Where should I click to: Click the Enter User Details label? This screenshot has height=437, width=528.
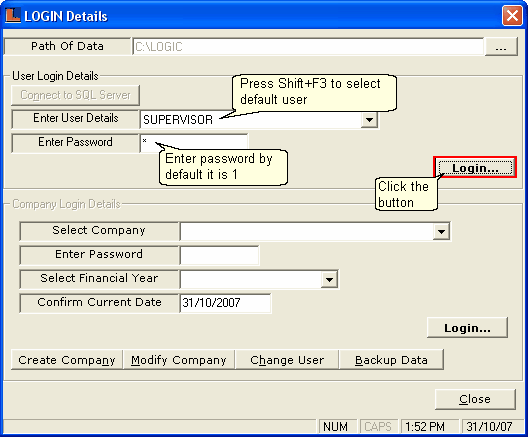[x=75, y=119]
